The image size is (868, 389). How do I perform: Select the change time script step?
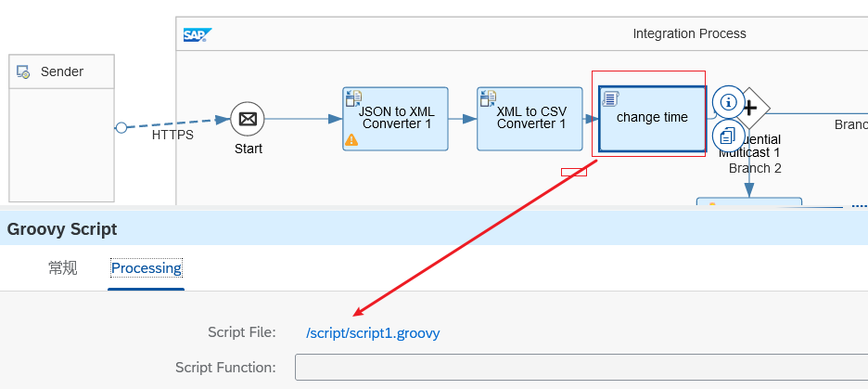coord(652,119)
